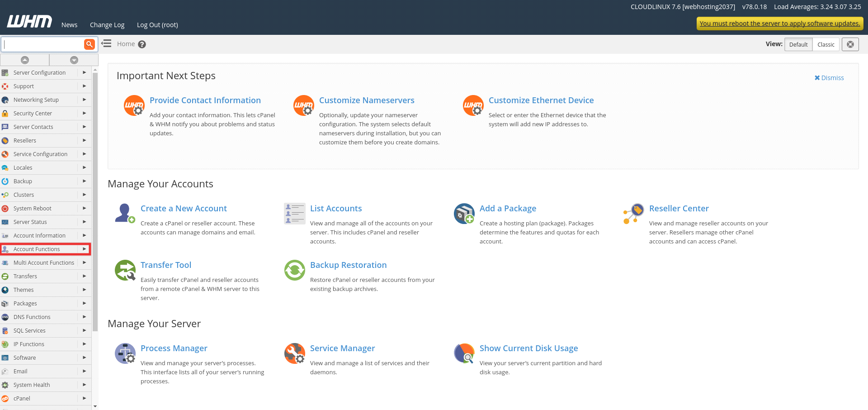Expand the Account Functions sidebar arrow

coord(84,249)
